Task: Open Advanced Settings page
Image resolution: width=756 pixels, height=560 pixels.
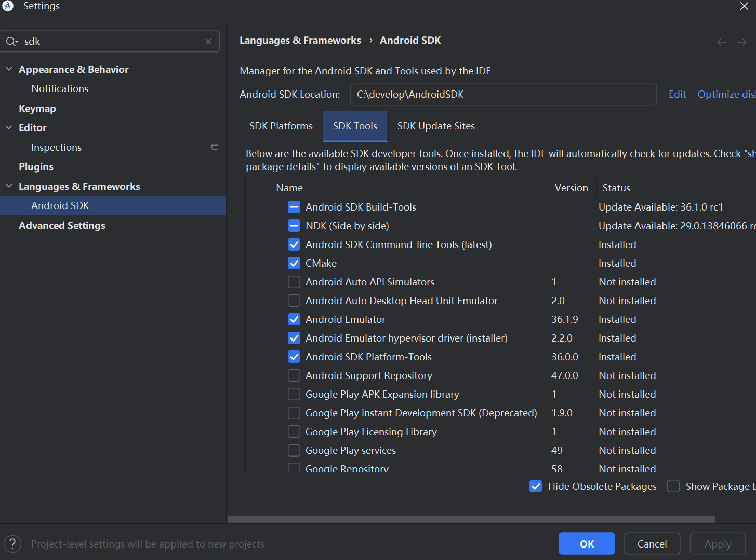Action: point(62,225)
